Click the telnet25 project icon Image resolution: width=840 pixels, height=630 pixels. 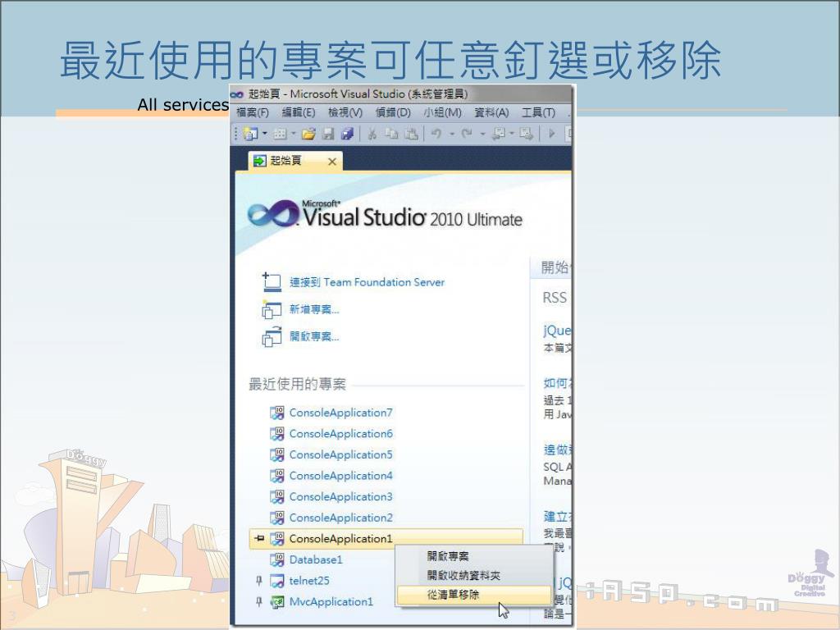coord(276,581)
